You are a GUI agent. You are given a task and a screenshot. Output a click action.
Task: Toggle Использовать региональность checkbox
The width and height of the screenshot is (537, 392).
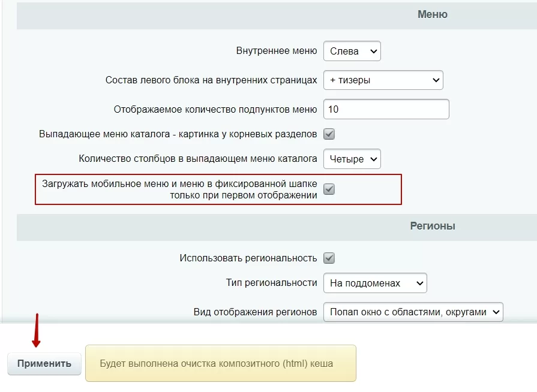click(x=329, y=258)
